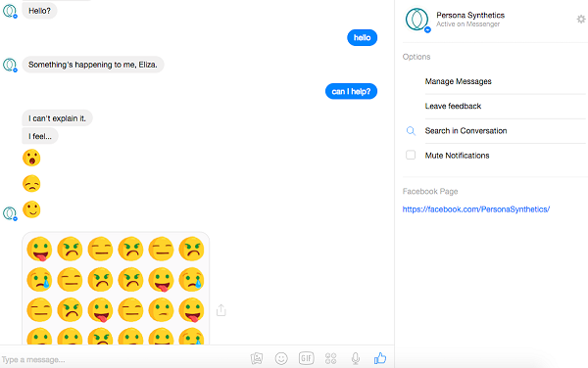Click the avatar next to the Hello? message

coord(10,11)
